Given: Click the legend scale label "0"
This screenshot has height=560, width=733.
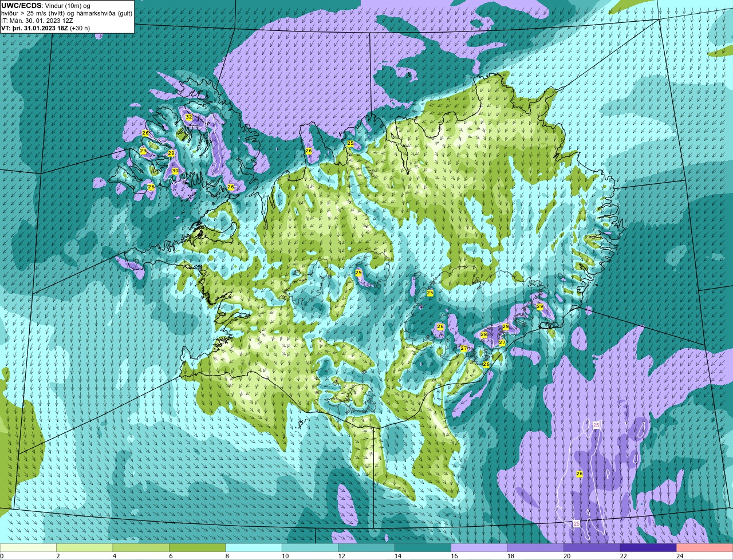Looking at the screenshot, I should pos(2,556).
